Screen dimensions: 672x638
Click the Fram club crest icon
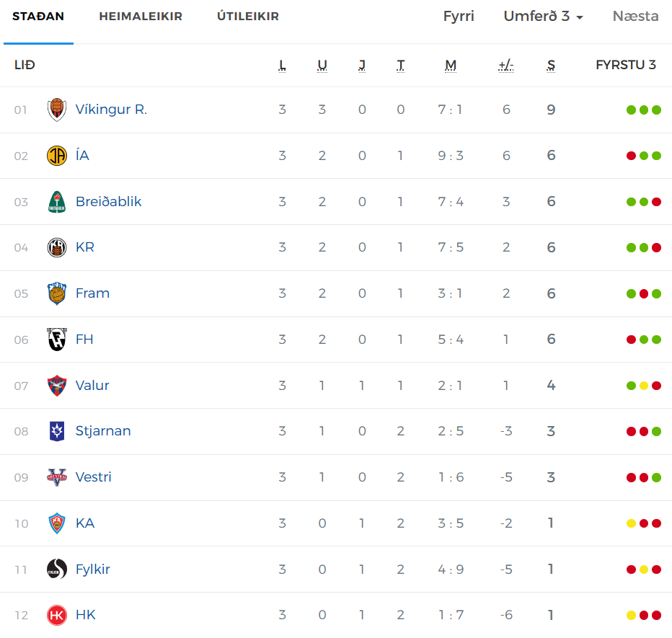(56, 293)
